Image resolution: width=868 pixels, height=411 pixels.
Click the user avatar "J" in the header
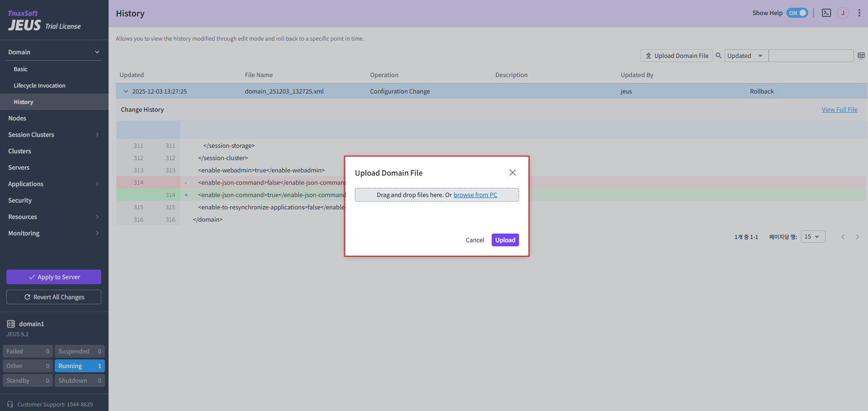point(842,13)
